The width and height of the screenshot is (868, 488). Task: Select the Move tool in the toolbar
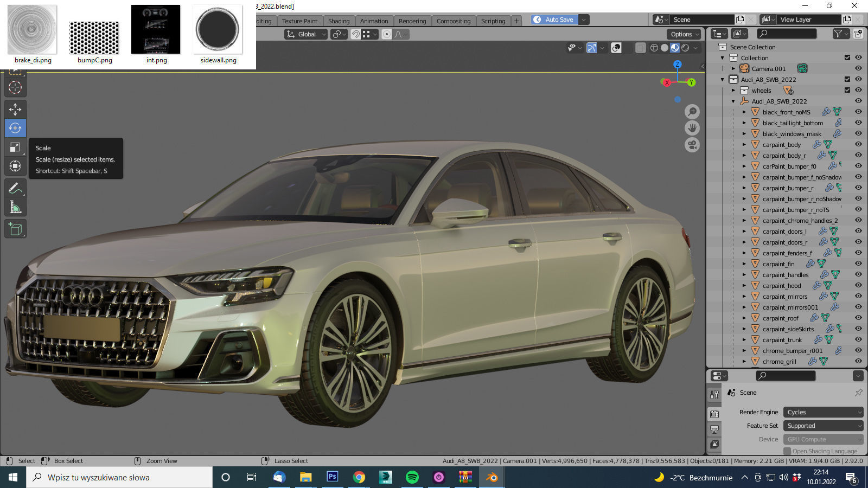point(15,109)
